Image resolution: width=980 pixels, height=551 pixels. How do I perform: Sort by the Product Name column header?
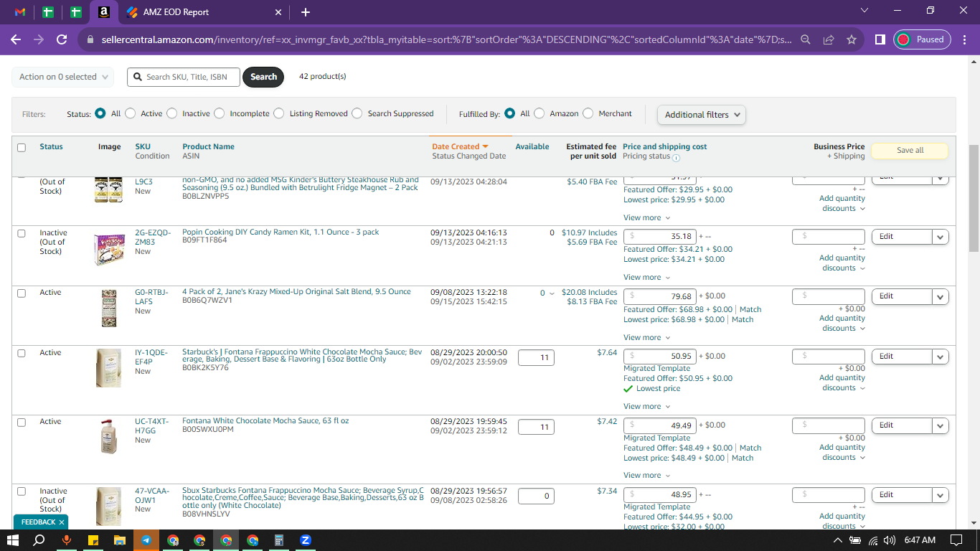pos(208,146)
